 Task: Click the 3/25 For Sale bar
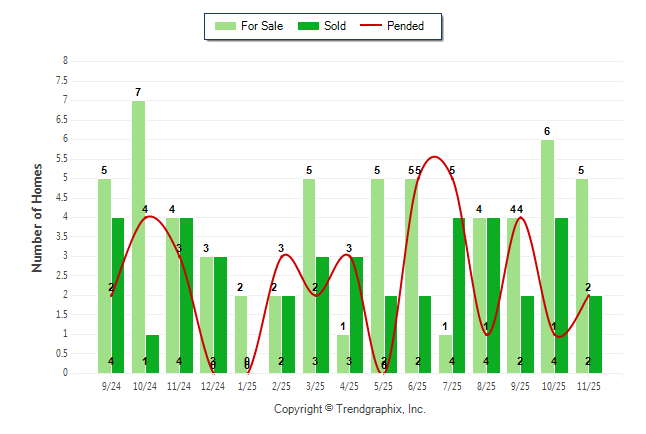pyautogui.click(x=309, y=276)
